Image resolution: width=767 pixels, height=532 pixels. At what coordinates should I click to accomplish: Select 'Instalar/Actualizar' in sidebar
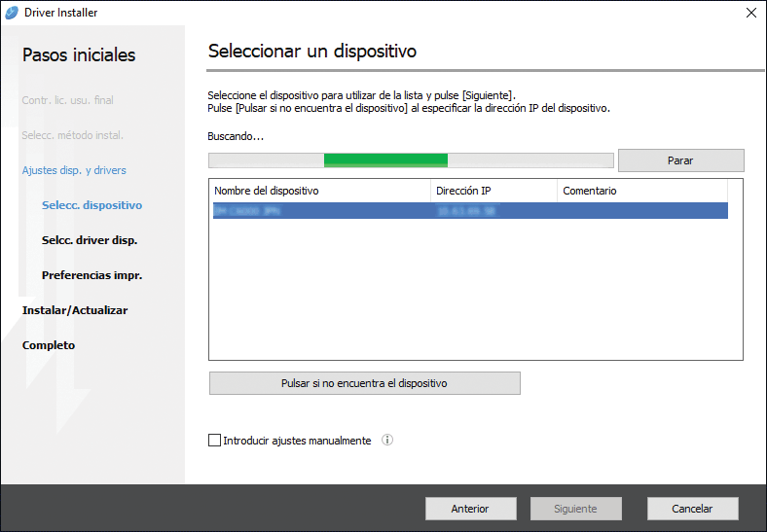coord(75,310)
